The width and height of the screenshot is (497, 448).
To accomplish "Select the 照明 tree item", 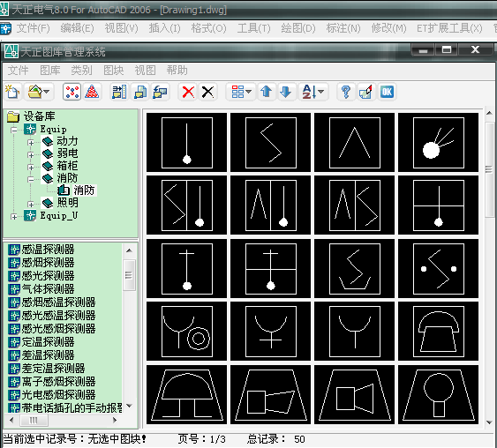I will pos(67,203).
